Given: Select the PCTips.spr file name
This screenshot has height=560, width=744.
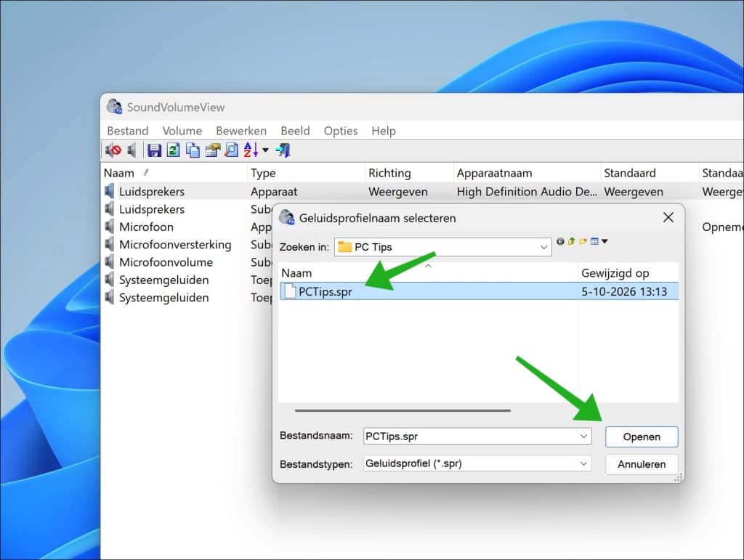Looking at the screenshot, I should tap(325, 291).
